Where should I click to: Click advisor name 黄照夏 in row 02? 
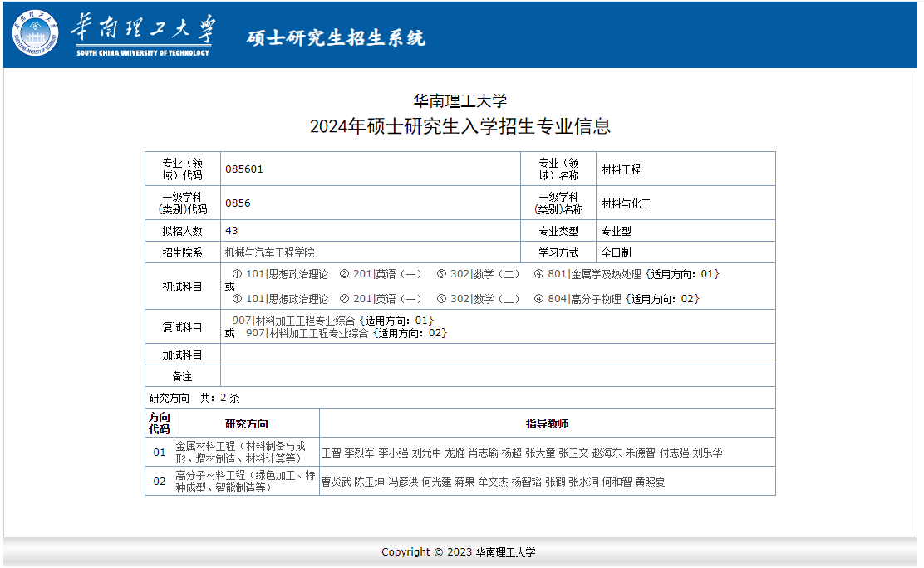click(650, 482)
